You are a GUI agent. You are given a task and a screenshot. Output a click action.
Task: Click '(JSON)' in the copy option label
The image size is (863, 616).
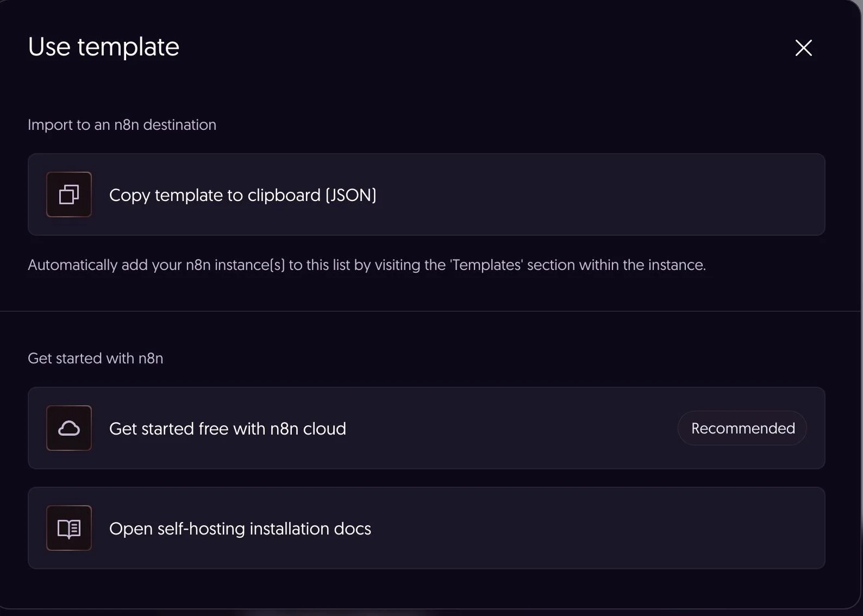pyautogui.click(x=351, y=195)
